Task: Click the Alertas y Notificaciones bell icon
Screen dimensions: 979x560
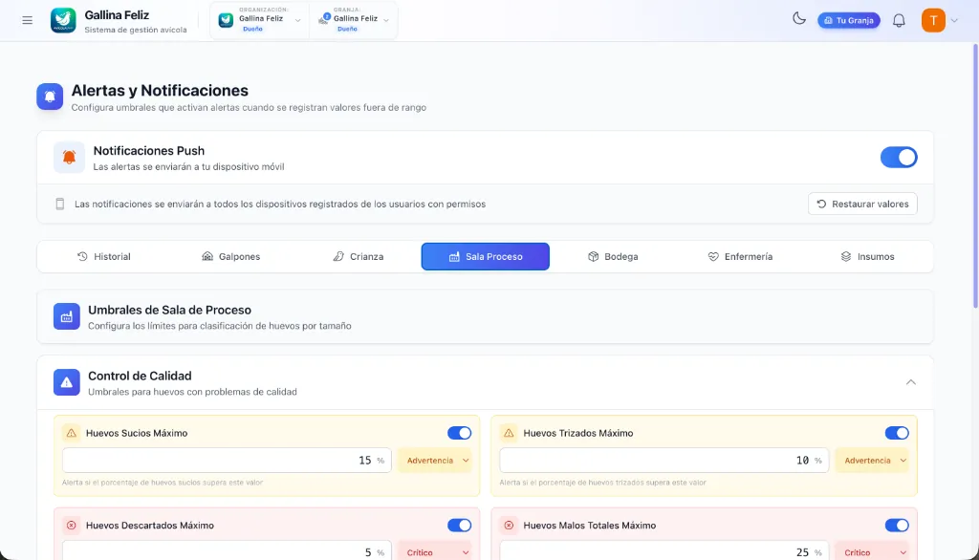Action: tap(50, 97)
